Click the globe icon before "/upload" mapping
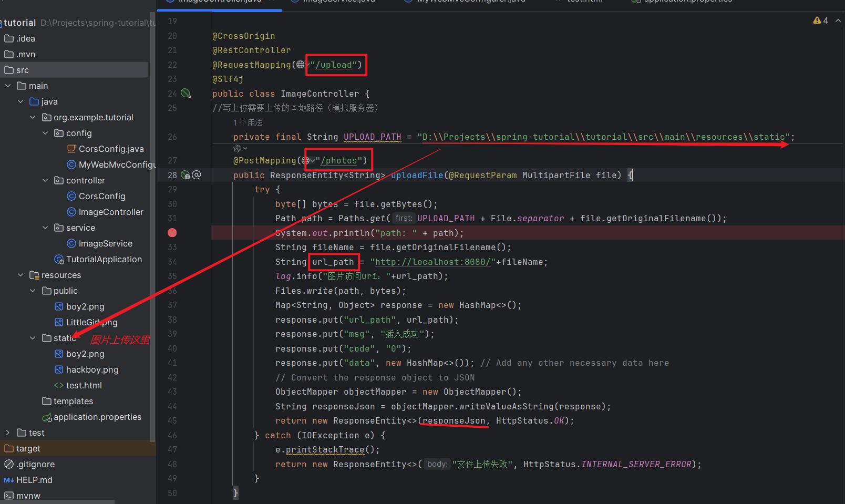 (300, 65)
